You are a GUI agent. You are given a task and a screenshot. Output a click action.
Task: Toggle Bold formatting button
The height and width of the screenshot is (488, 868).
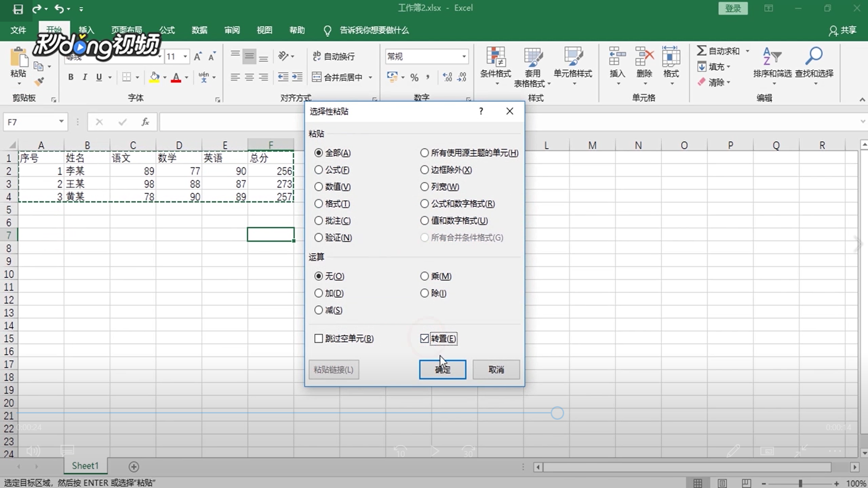click(x=71, y=77)
